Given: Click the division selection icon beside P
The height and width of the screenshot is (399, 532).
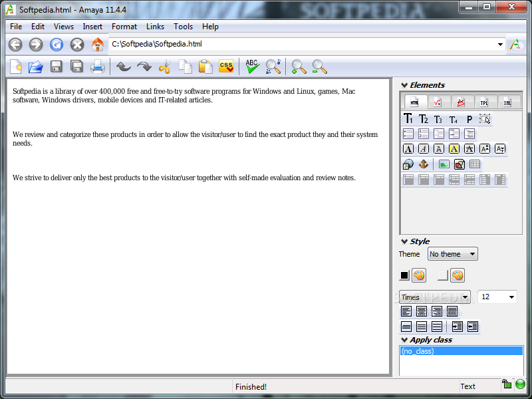Looking at the screenshot, I should (x=485, y=119).
